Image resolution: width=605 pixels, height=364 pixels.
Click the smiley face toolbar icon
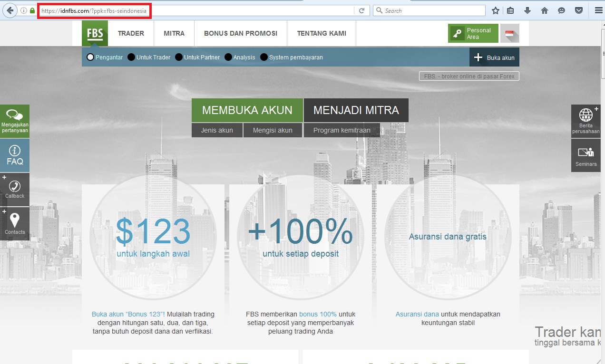tap(562, 10)
